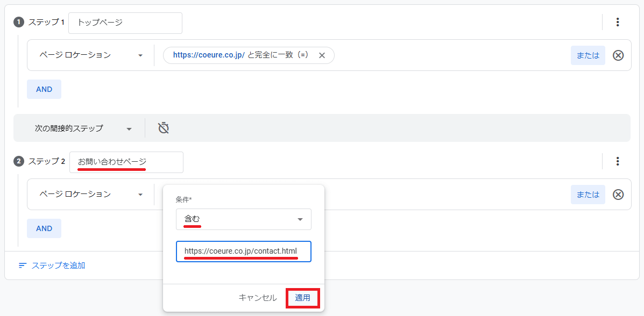Click the Step 2 または button

(588, 195)
